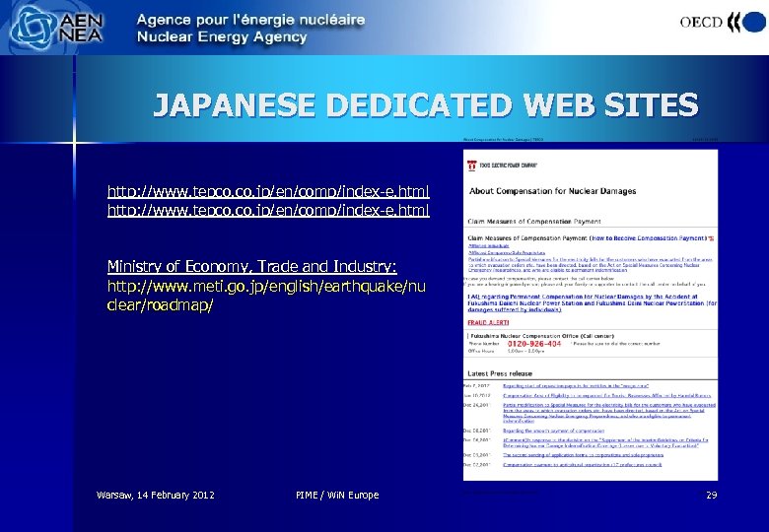Open 'Regarding the smooth payment of compensation' link

pos(554,432)
